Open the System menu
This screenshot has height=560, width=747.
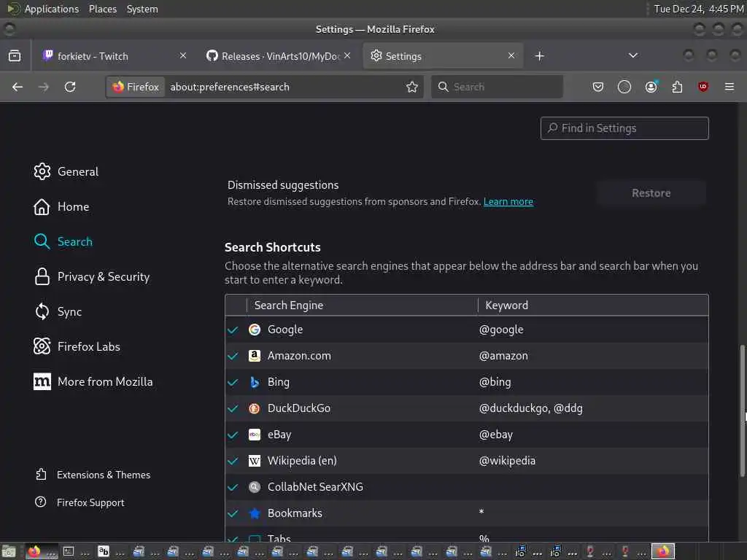click(x=142, y=9)
